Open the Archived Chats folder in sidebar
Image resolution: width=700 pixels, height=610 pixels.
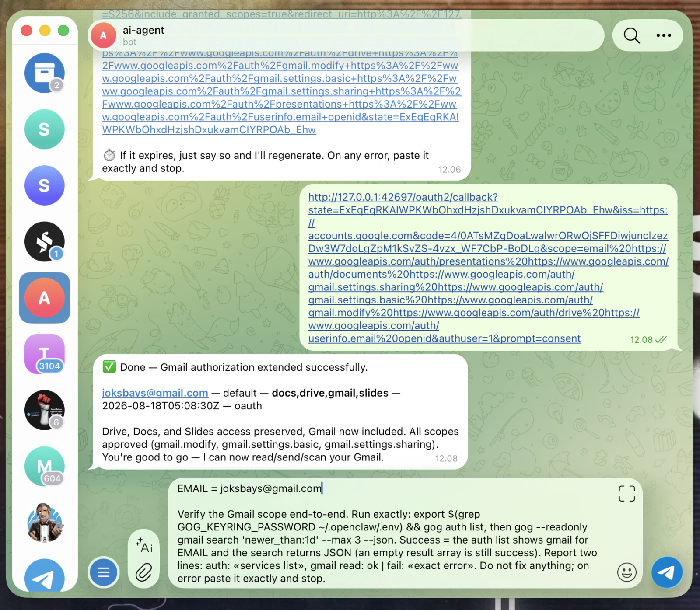click(x=44, y=73)
